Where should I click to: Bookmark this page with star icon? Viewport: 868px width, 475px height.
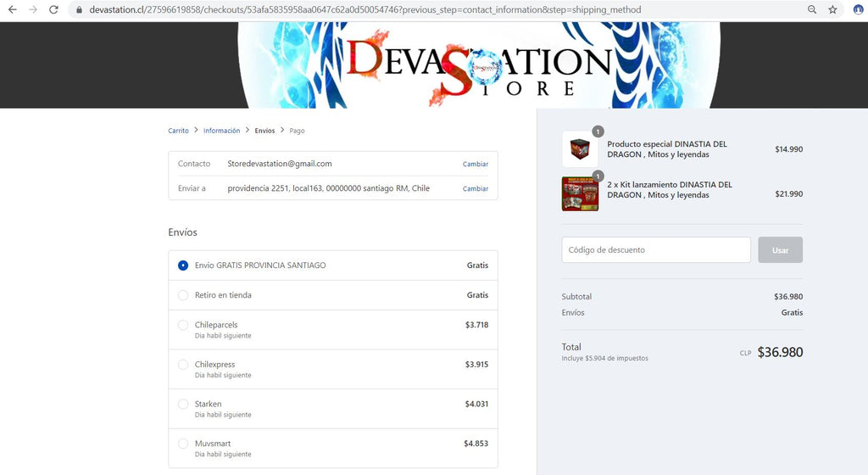pyautogui.click(x=832, y=9)
